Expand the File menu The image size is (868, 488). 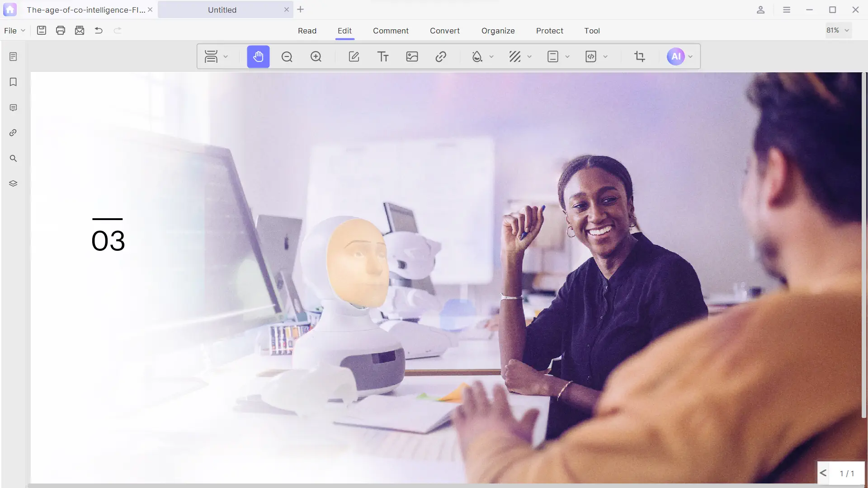pyautogui.click(x=14, y=31)
